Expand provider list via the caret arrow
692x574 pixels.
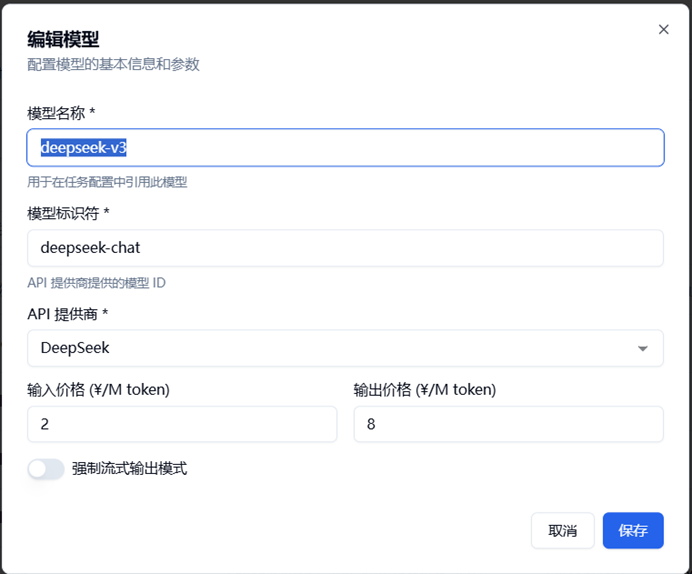[643, 349]
